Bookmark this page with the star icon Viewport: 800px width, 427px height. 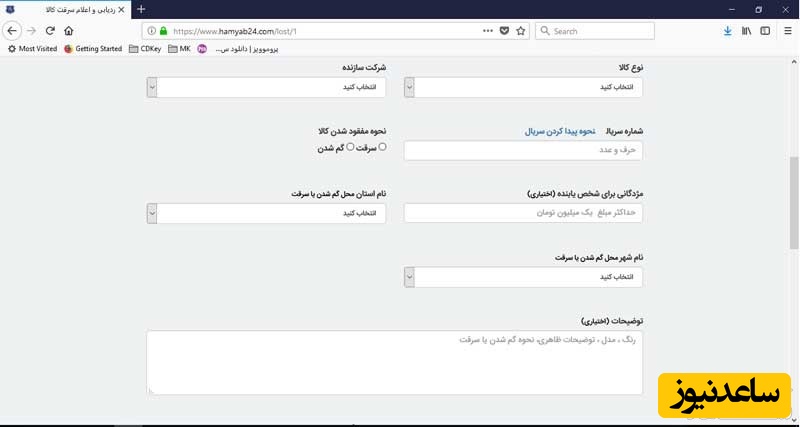coord(521,31)
